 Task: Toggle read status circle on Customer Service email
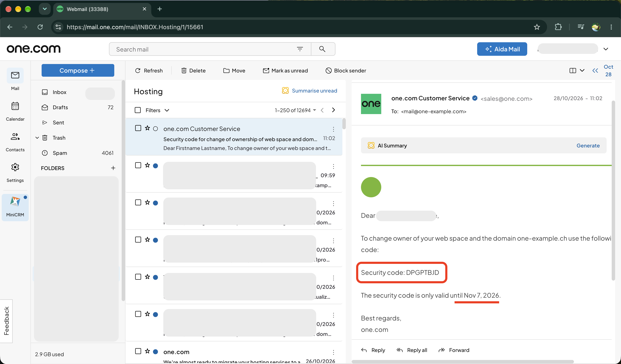155,129
